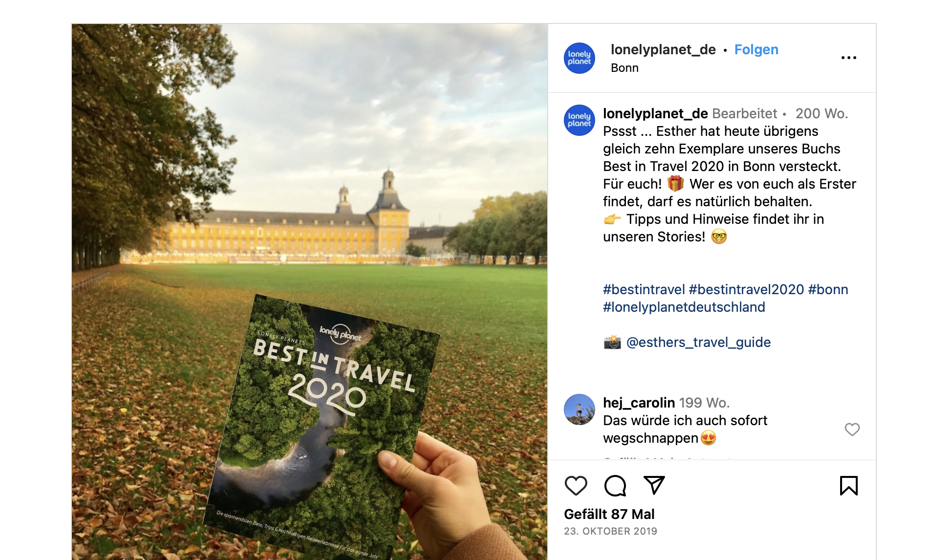Click the Lonely Planet avatar in the header
This screenshot has width=934, height=560.
coord(579,58)
